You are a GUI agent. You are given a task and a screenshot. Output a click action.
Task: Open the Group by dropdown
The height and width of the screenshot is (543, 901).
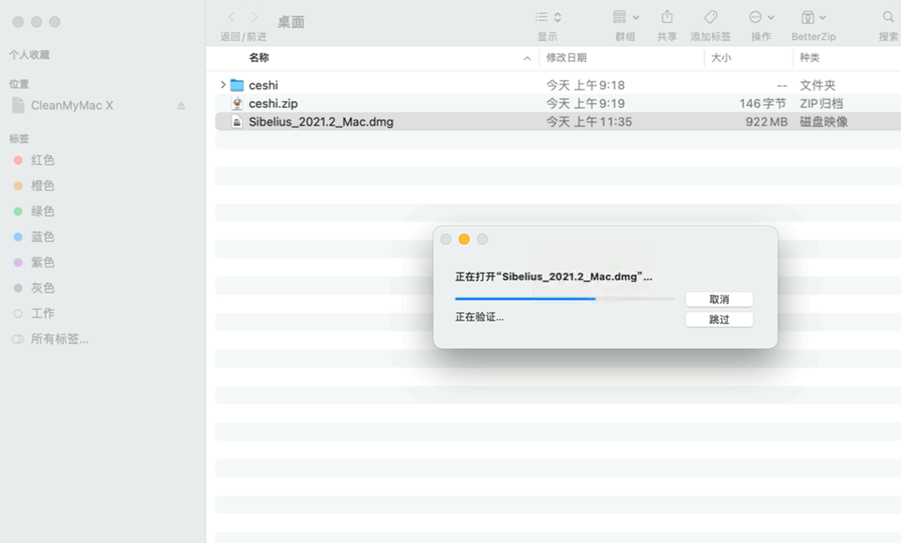tap(625, 18)
